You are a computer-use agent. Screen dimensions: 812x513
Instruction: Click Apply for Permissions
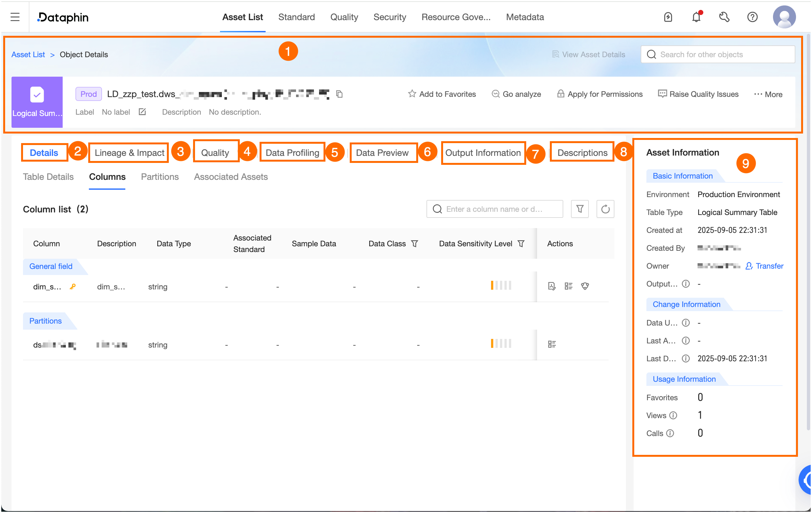tap(599, 94)
